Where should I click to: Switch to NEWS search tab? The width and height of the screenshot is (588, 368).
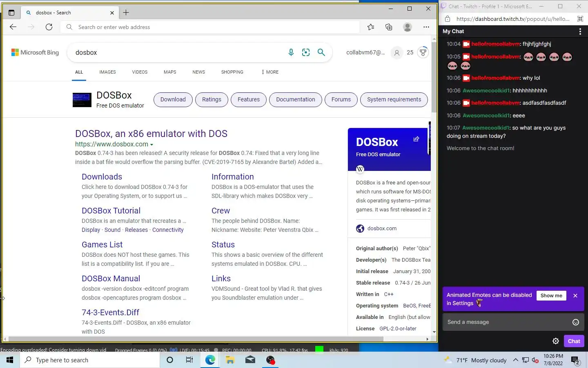[x=198, y=72]
